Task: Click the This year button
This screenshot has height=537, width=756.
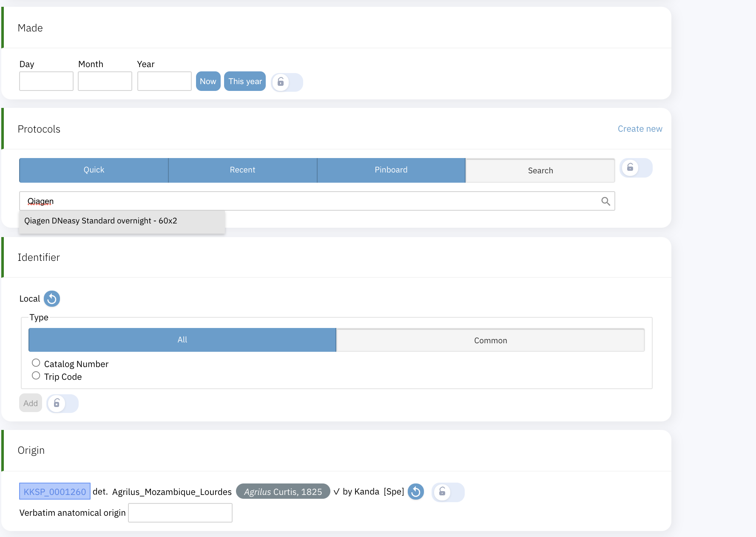Action: click(245, 81)
